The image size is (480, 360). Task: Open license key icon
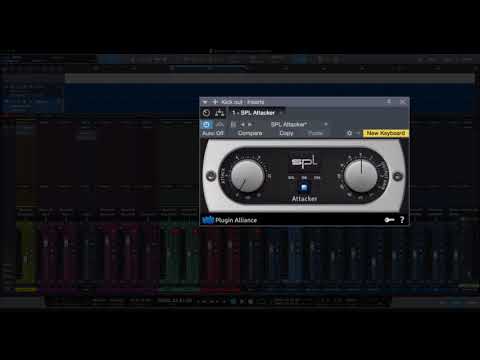pyautogui.click(x=389, y=220)
